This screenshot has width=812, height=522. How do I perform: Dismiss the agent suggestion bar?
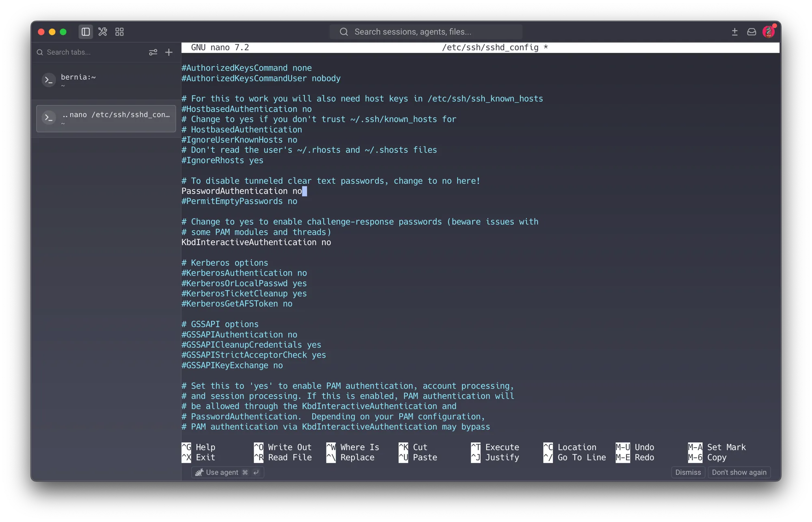coord(688,472)
